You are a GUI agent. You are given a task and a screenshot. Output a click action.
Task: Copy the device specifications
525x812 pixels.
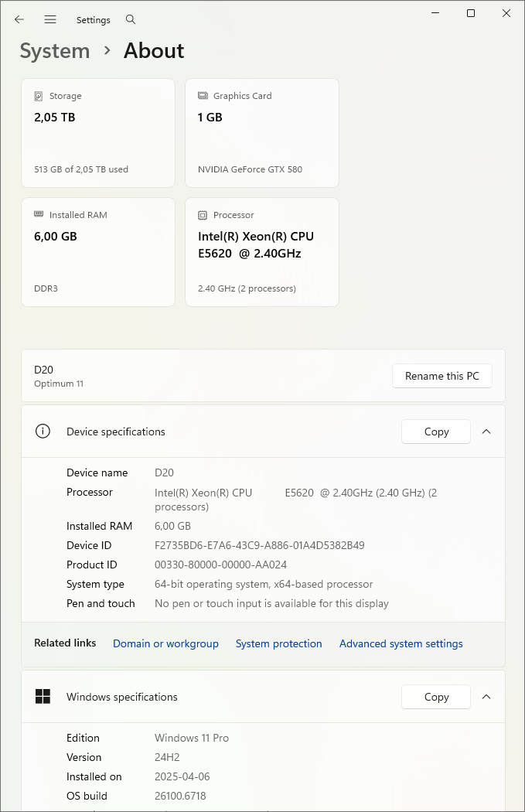[436, 432]
